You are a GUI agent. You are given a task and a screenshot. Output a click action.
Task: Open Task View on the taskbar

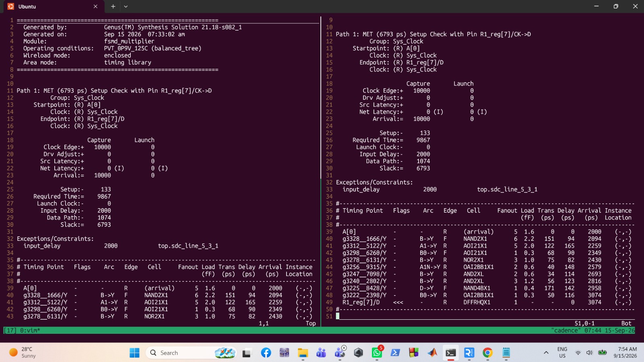pyautogui.click(x=247, y=353)
